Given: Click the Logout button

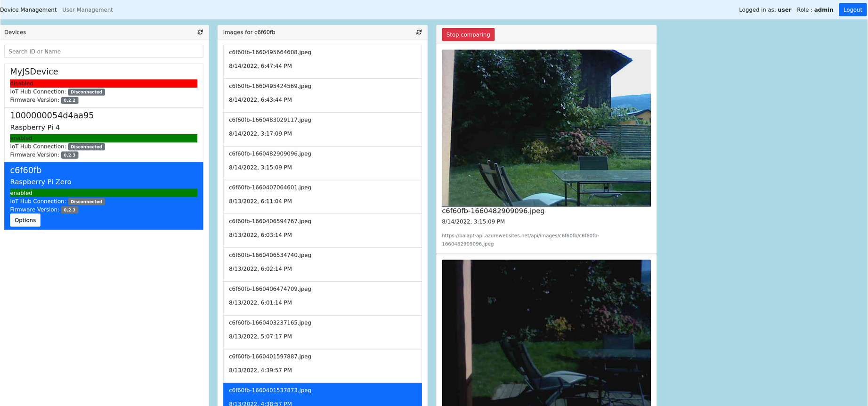Looking at the screenshot, I should [x=852, y=10].
